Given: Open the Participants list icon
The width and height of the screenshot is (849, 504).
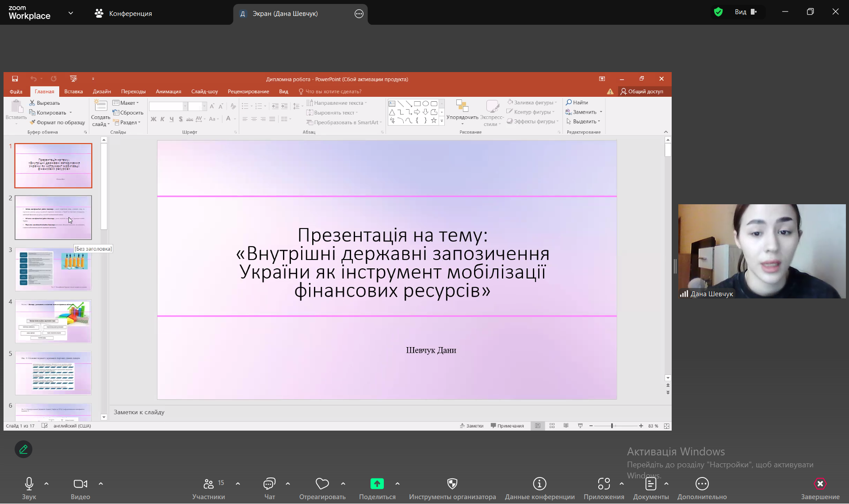Looking at the screenshot, I should (x=209, y=484).
